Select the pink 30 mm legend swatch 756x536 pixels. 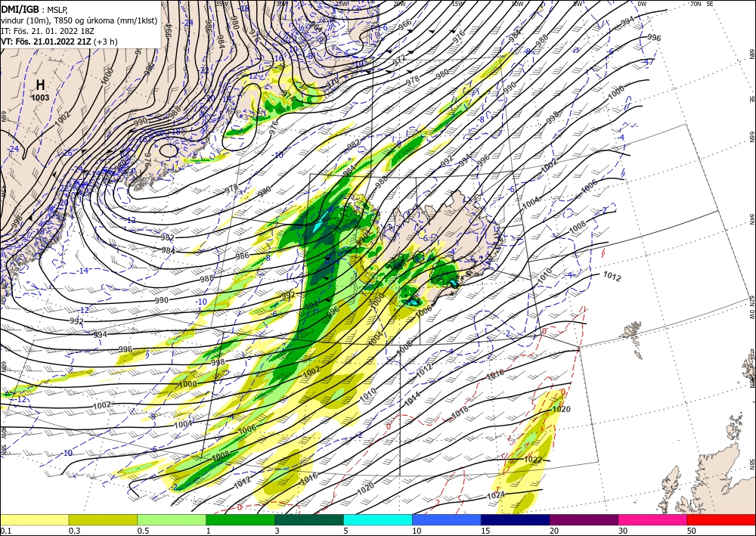tap(653, 519)
